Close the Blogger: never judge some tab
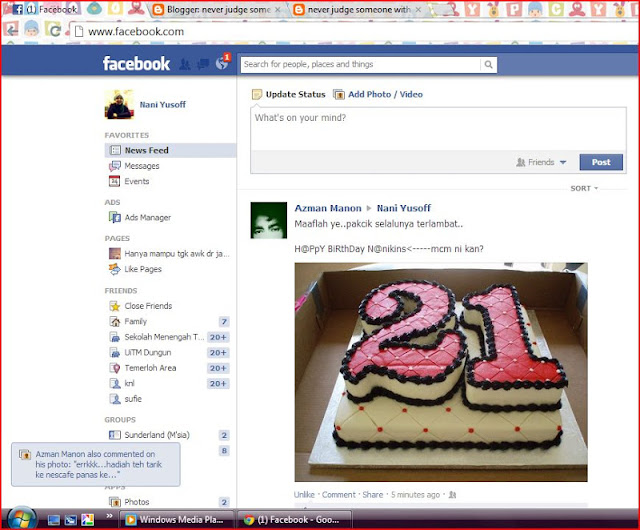Screen dimensions: 640x530 (278, 9)
